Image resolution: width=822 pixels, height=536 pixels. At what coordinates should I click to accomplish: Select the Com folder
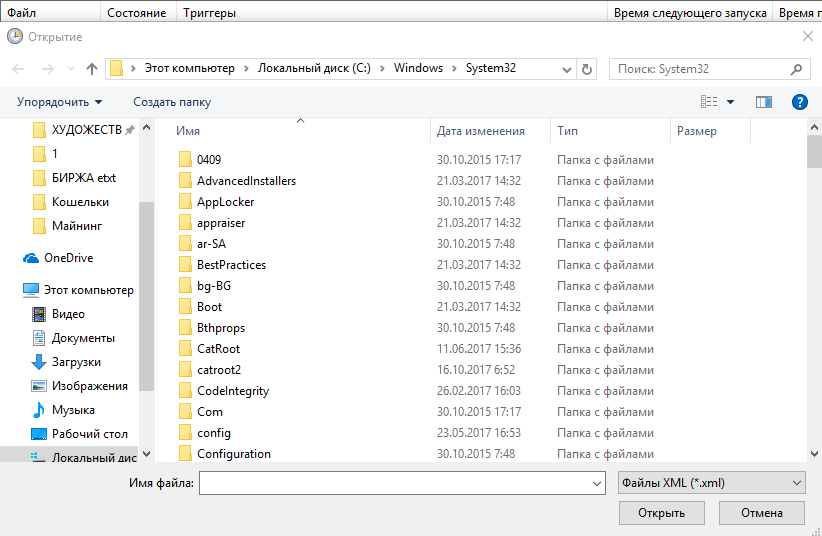click(210, 412)
